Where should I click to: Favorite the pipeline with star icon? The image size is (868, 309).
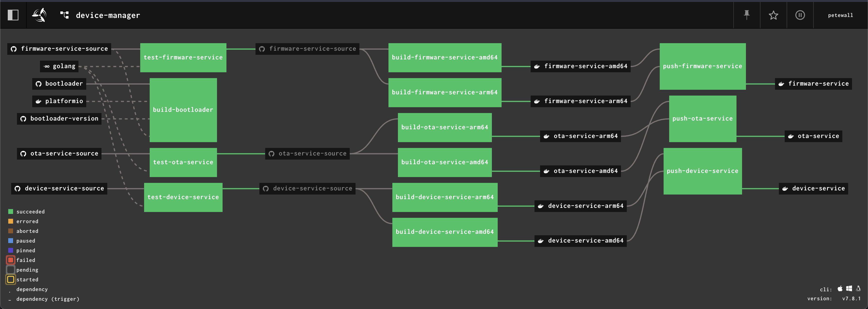(x=773, y=15)
